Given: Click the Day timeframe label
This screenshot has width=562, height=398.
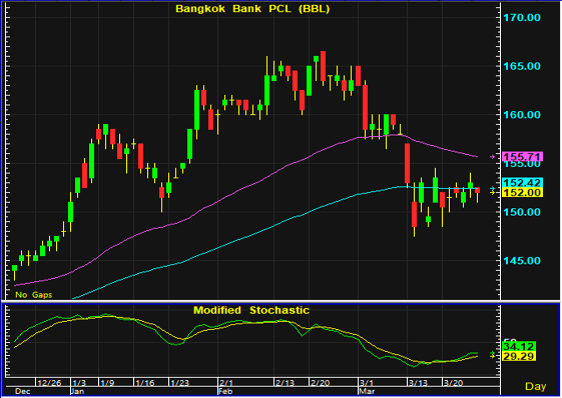Looking at the screenshot, I should tap(535, 386).
